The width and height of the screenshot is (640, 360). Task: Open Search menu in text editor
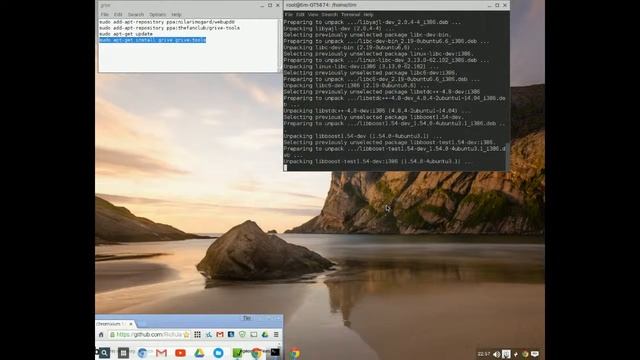[x=136, y=14]
